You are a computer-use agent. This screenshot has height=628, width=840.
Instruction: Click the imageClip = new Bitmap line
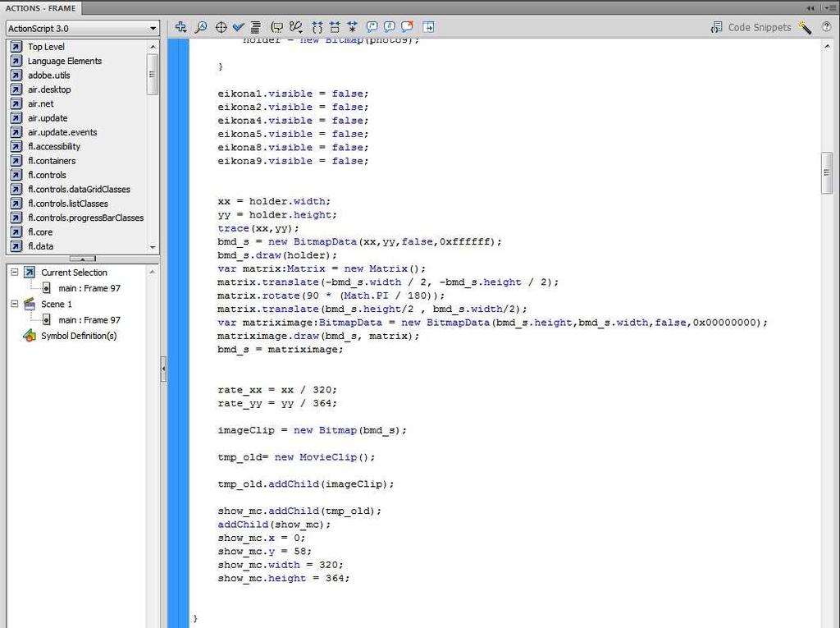point(312,430)
